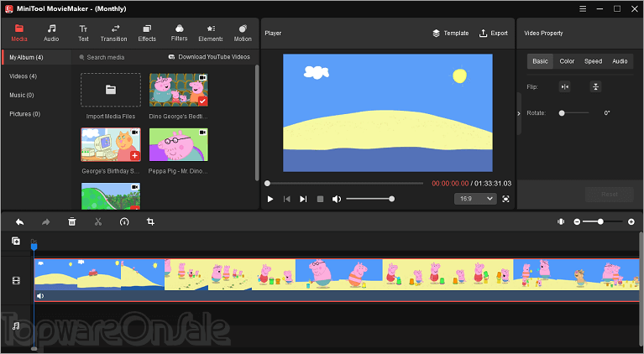
Task: Play the video preview
Action: [270, 199]
